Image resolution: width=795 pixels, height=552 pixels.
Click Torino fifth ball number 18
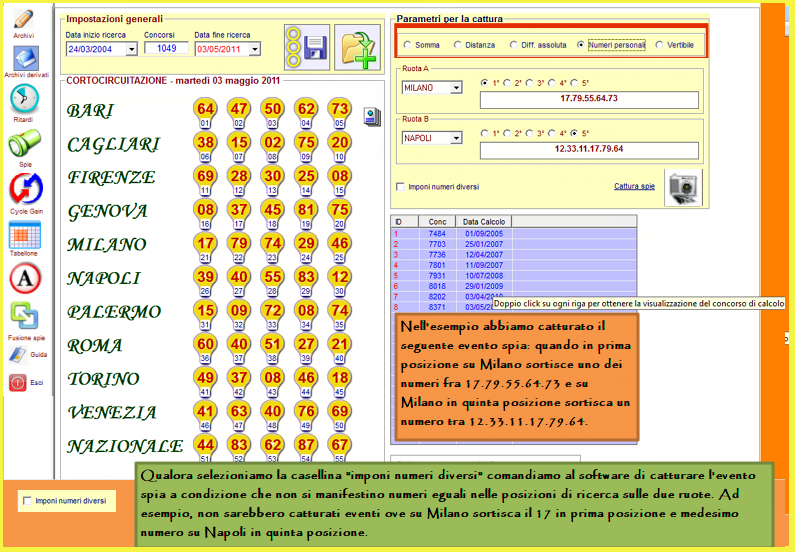(340, 378)
